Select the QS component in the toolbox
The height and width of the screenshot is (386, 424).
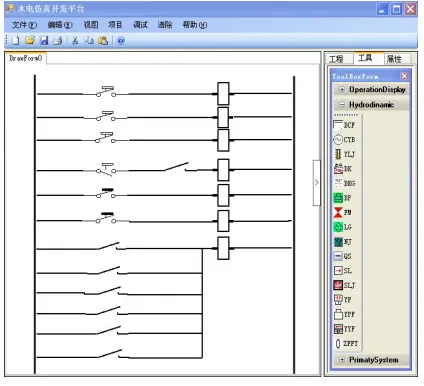(x=343, y=256)
